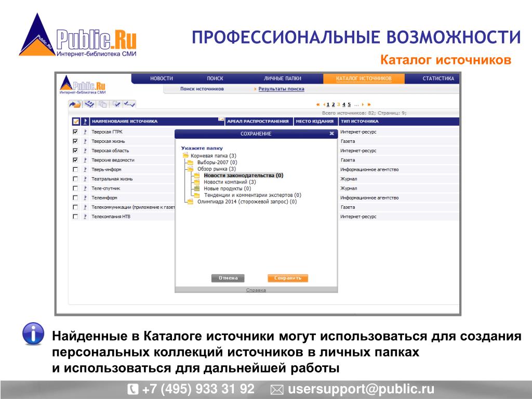Click the flag icon beside Телекомпания НТВ
The width and height of the screenshot is (532, 399).
85,217
